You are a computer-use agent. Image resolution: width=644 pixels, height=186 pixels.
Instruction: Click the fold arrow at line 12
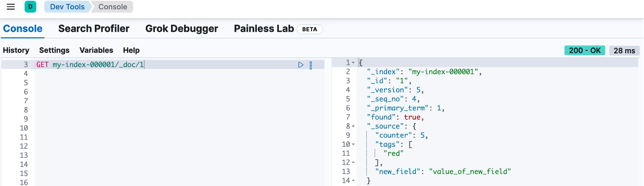[354, 163]
